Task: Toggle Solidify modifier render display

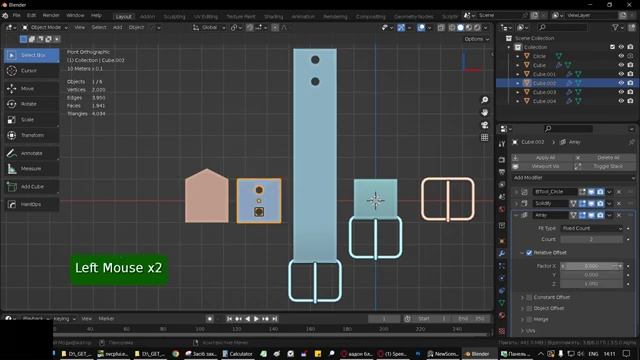Action: pos(600,203)
